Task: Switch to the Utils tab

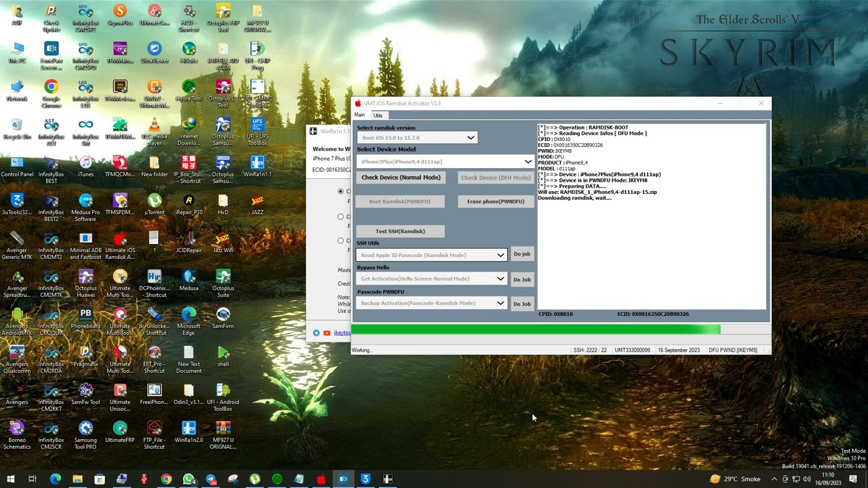Action: [x=378, y=115]
